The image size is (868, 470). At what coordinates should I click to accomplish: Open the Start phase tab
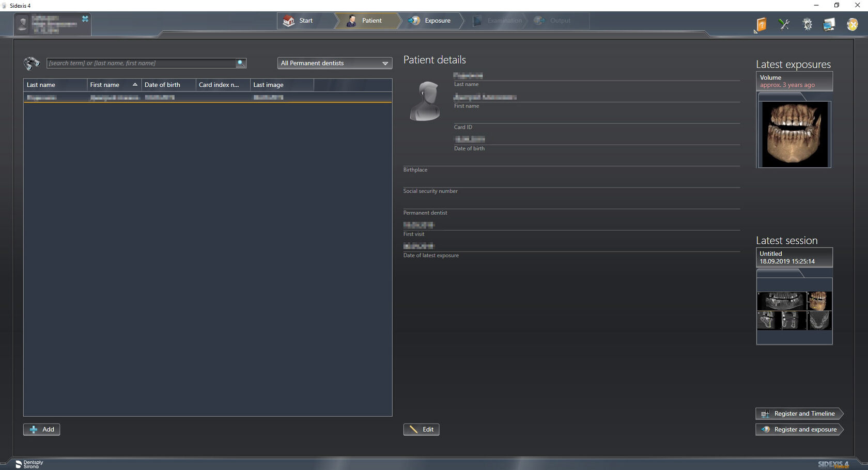click(x=305, y=21)
